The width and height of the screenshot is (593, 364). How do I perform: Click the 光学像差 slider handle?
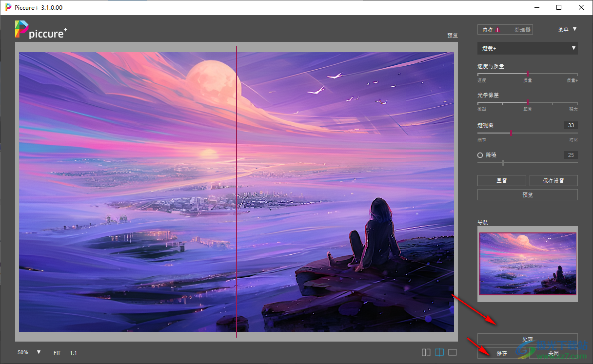pyautogui.click(x=528, y=102)
